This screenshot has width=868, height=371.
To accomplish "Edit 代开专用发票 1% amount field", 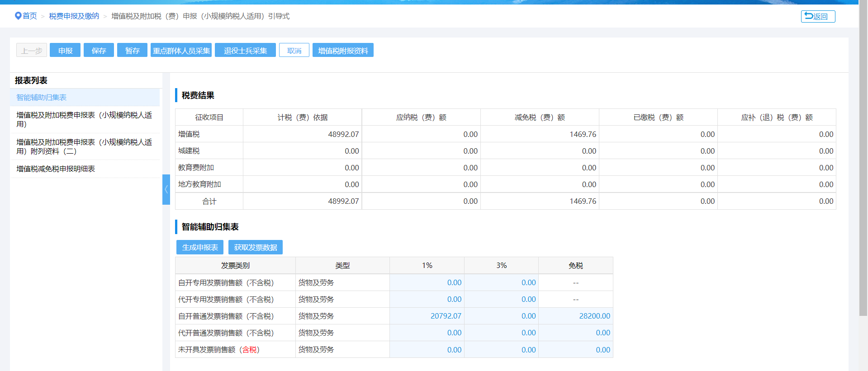I will [x=427, y=299].
